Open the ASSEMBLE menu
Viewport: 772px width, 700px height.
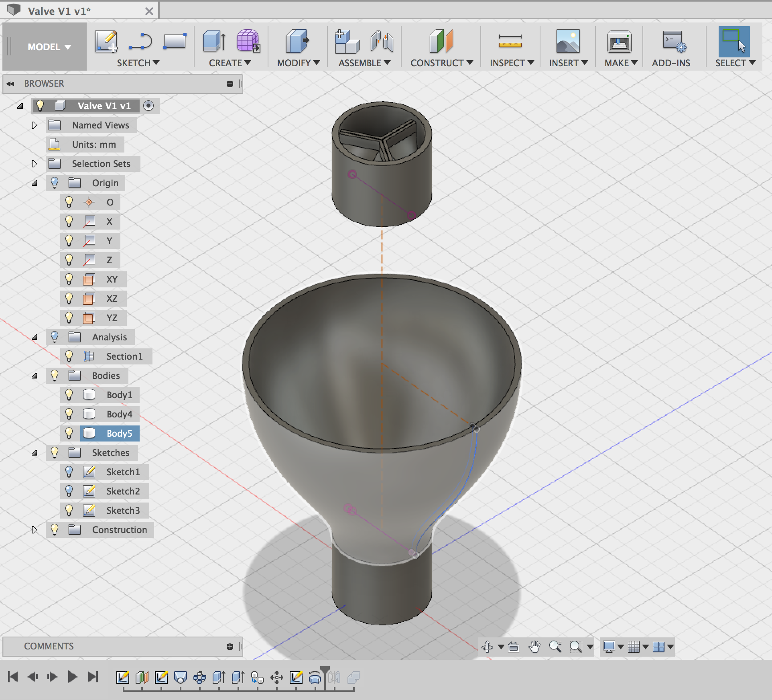coord(364,63)
